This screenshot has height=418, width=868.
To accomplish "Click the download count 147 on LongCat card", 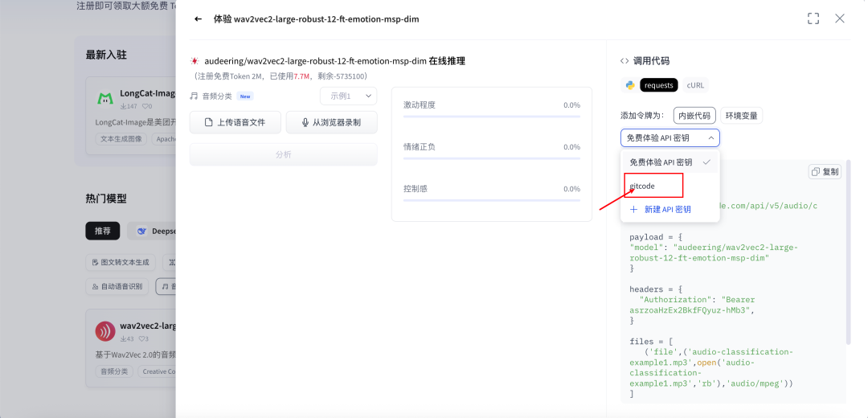I will (x=129, y=106).
